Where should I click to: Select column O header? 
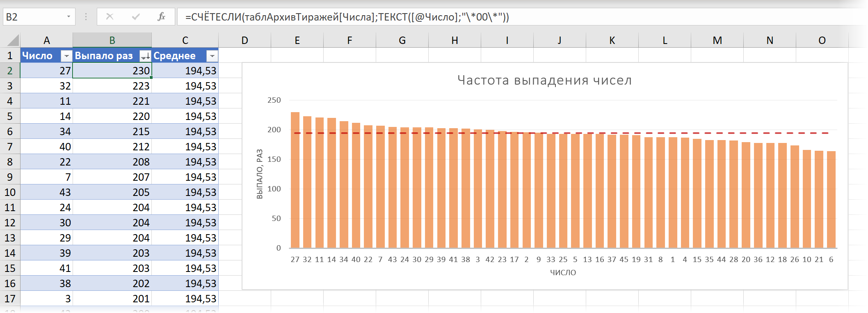(822, 40)
